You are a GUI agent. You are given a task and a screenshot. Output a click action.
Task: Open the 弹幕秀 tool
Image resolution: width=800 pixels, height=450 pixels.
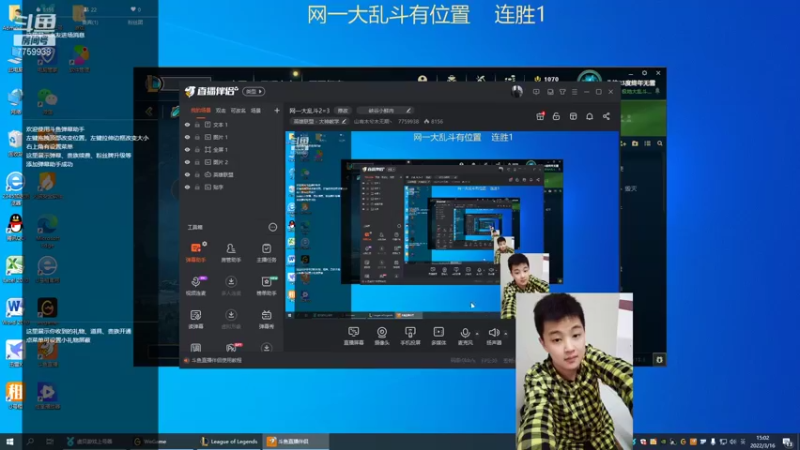[x=266, y=319]
